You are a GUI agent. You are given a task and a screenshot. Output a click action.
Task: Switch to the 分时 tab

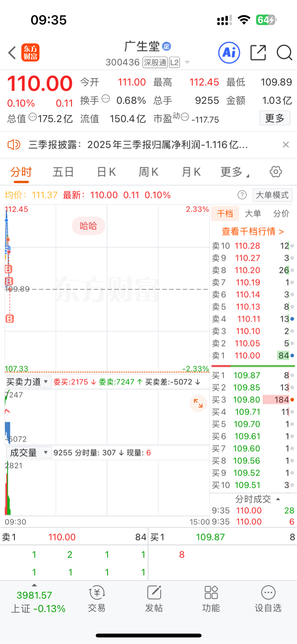pyautogui.click(x=21, y=172)
